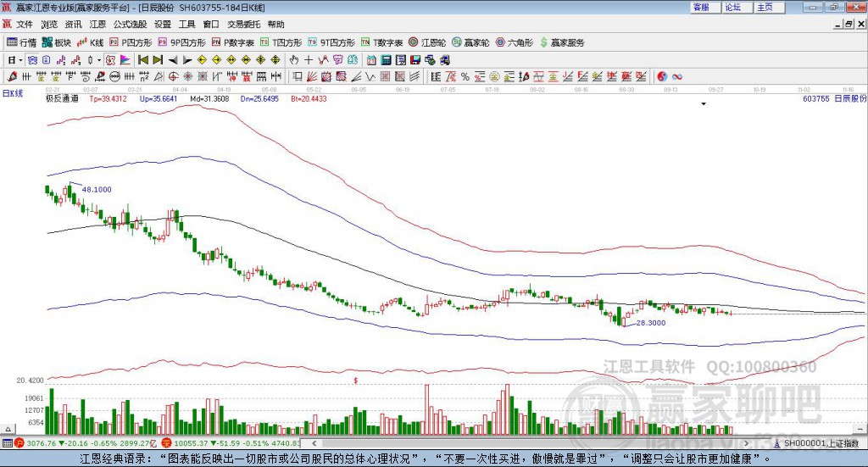Viewport: 868px width, 467px height.
Task: Click the 极反通道 indicator name
Action: coord(62,98)
